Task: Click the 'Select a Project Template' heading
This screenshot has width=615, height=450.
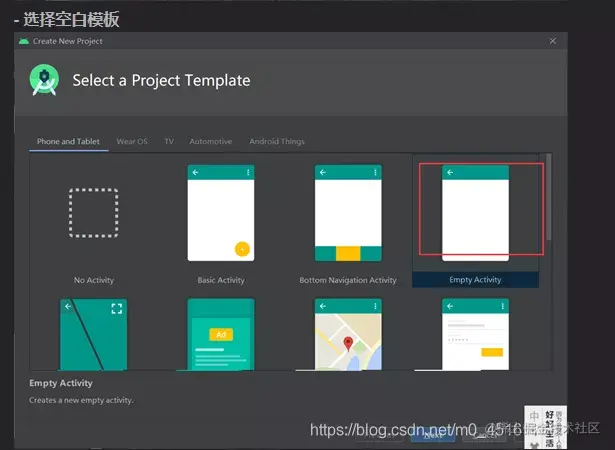Action: 161,80
